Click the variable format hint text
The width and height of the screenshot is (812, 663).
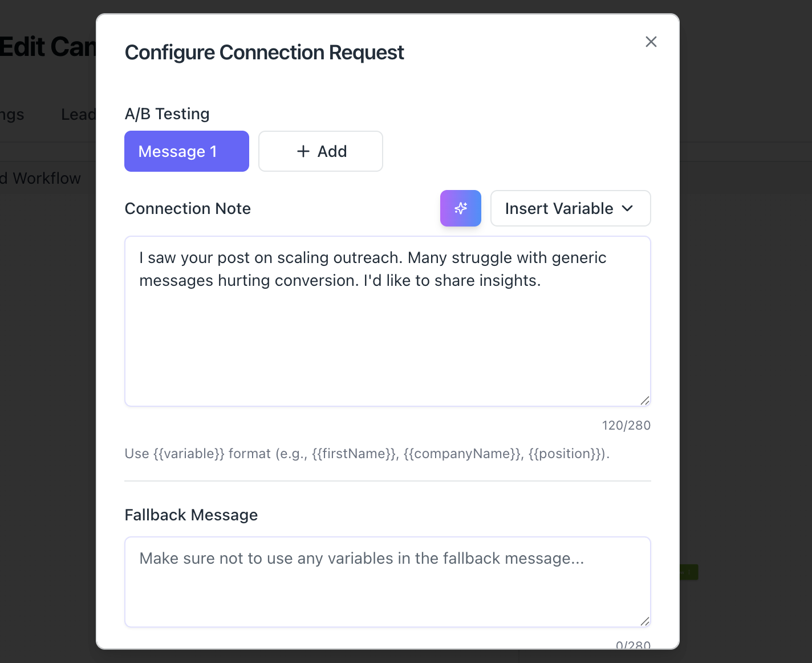tap(367, 454)
